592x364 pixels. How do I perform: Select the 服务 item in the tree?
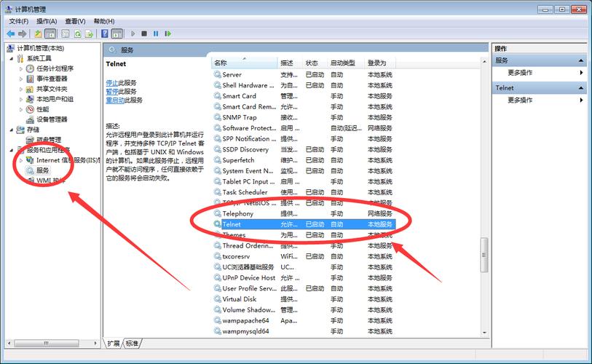pyautogui.click(x=42, y=170)
